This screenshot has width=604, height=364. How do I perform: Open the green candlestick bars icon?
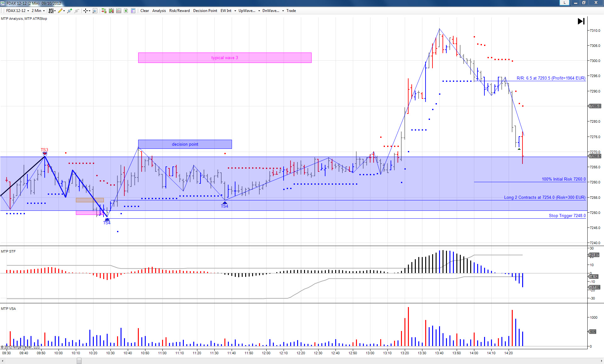click(x=111, y=11)
